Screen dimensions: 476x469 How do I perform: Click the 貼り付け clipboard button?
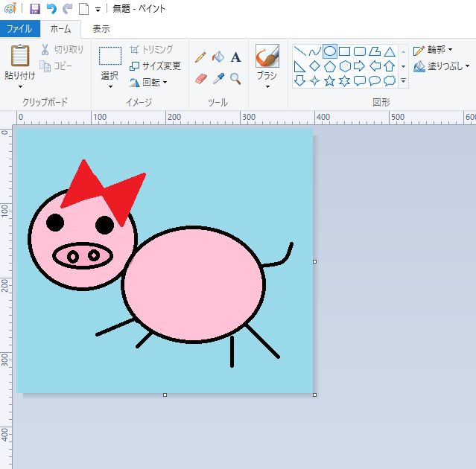tap(20, 62)
